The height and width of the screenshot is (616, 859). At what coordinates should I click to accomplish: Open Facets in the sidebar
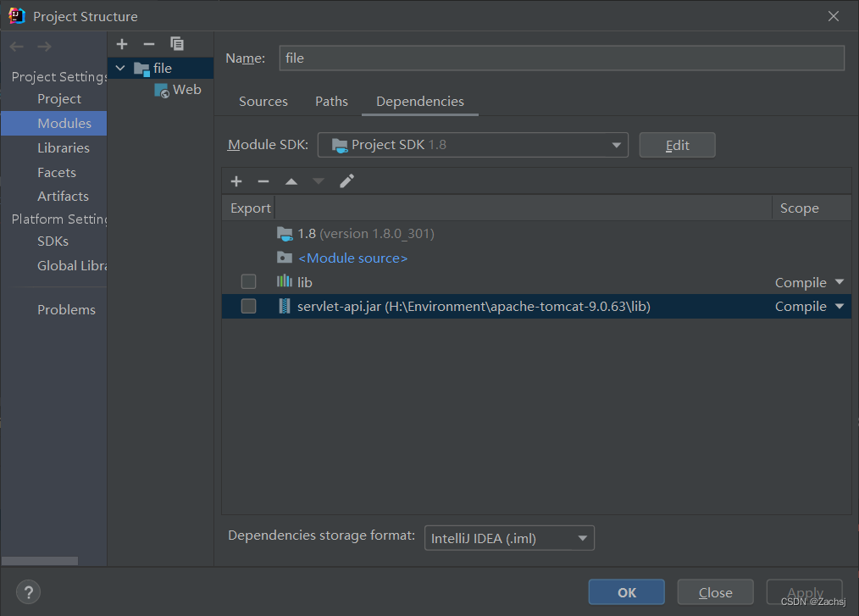click(x=57, y=173)
